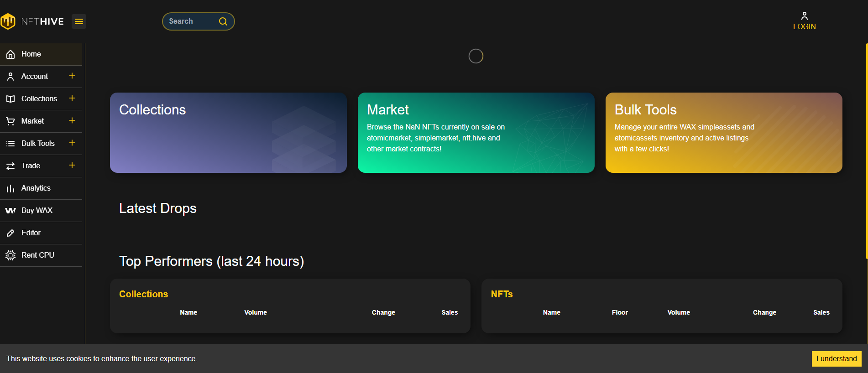The width and height of the screenshot is (868, 373).
Task: Select Trade in the sidebar
Action: [31, 166]
